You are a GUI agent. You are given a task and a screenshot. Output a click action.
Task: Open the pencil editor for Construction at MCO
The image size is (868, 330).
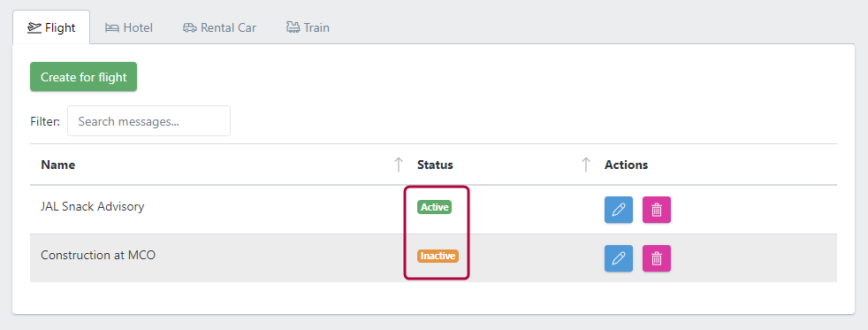[x=619, y=258]
